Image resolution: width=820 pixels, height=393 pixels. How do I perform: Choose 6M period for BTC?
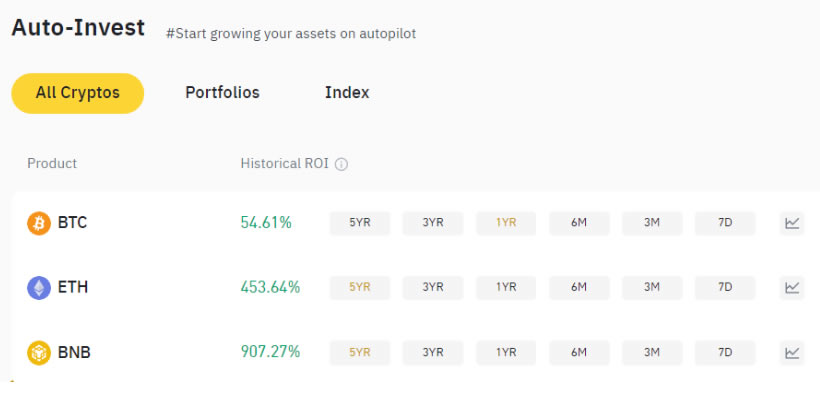coord(579,223)
